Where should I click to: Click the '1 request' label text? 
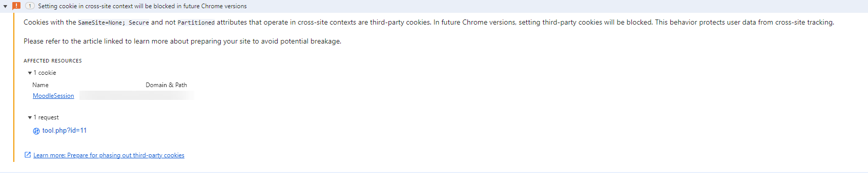[x=46, y=117]
